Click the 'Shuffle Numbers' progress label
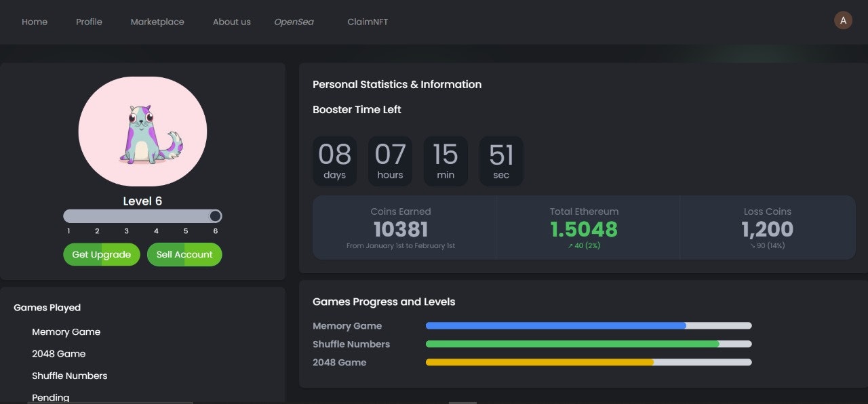The width and height of the screenshot is (868, 404). point(351,344)
